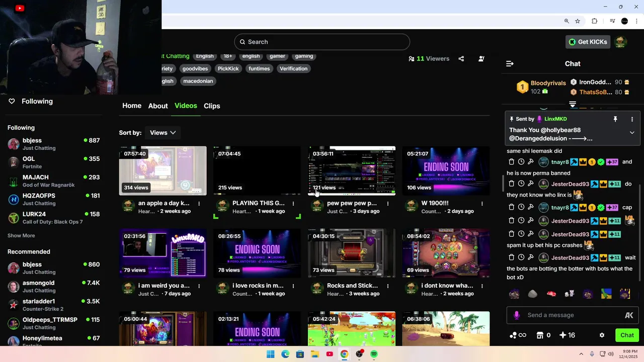Open options for 'i dont know wha...' video
This screenshot has height=362, width=644.
pyautogui.click(x=482, y=286)
